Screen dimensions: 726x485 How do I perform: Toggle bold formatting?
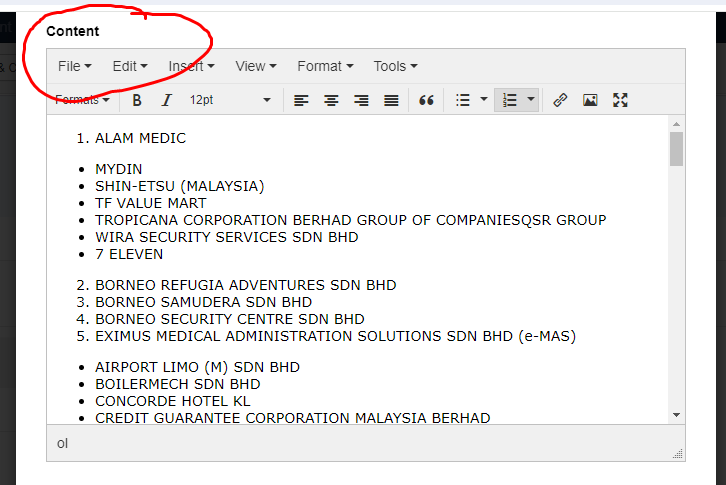[137, 100]
